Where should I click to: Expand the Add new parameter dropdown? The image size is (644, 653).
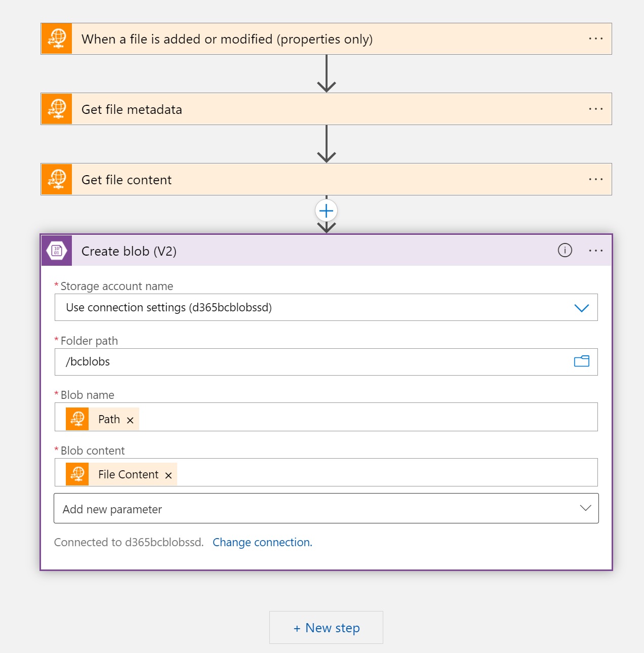point(585,508)
